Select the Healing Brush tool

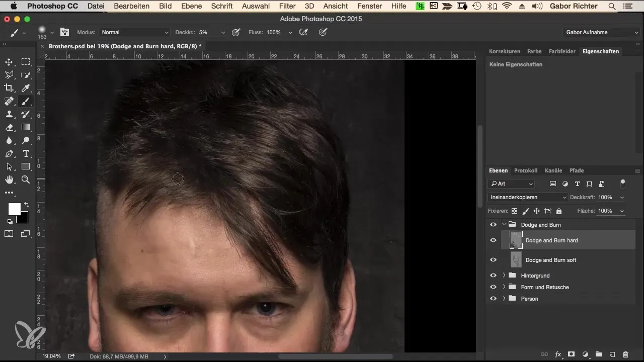coord(9,101)
